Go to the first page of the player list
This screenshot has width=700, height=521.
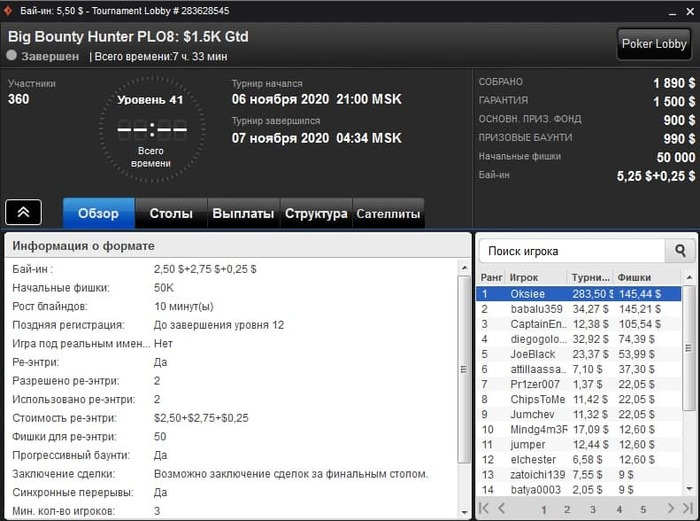pos(483,508)
